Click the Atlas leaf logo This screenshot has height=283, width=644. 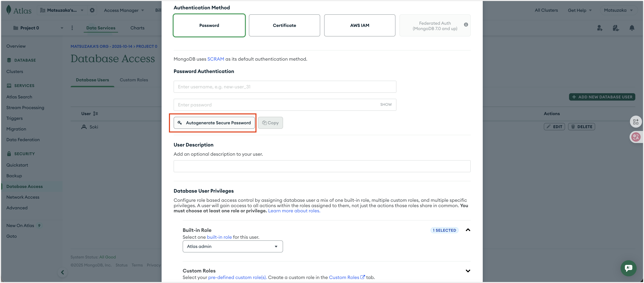9,10
